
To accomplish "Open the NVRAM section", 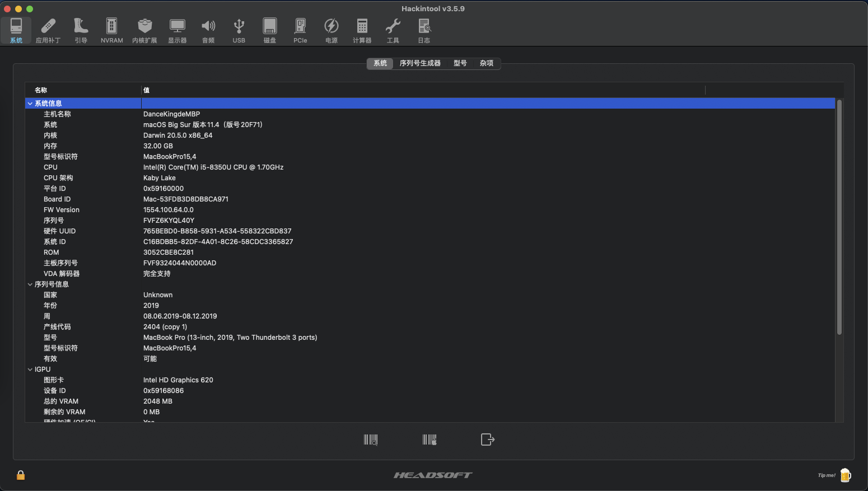I will 111,30.
